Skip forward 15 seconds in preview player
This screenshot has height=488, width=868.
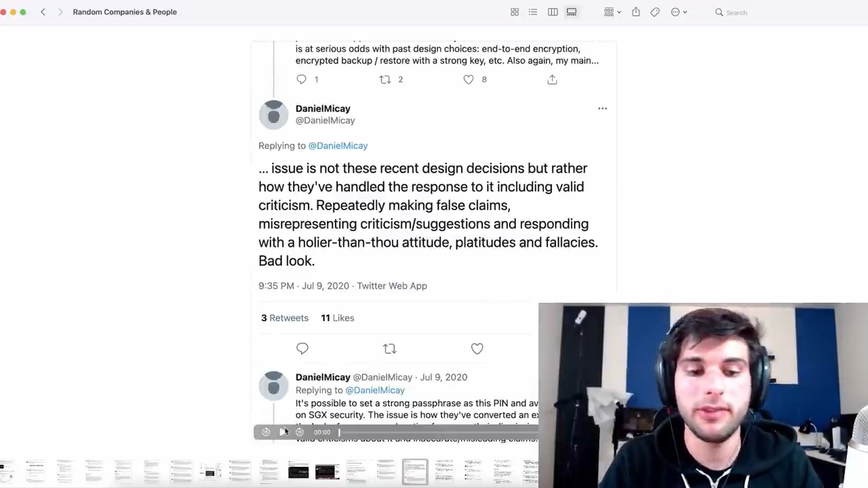click(300, 432)
